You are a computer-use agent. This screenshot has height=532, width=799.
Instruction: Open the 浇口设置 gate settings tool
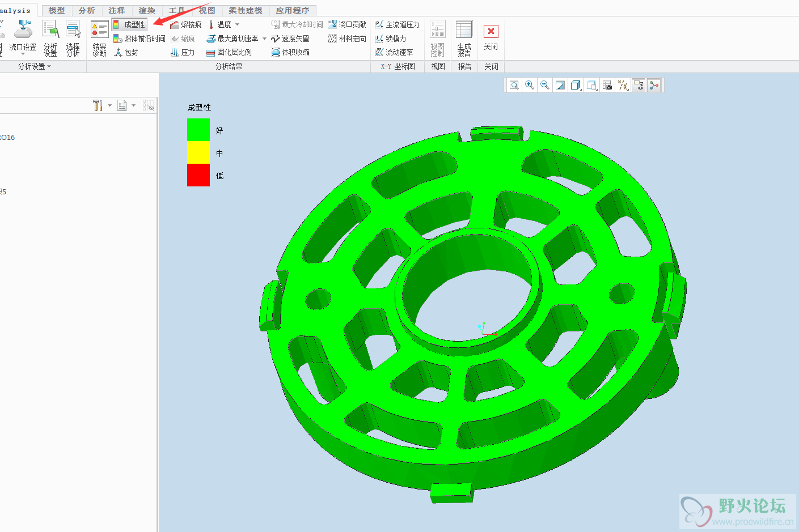23,37
